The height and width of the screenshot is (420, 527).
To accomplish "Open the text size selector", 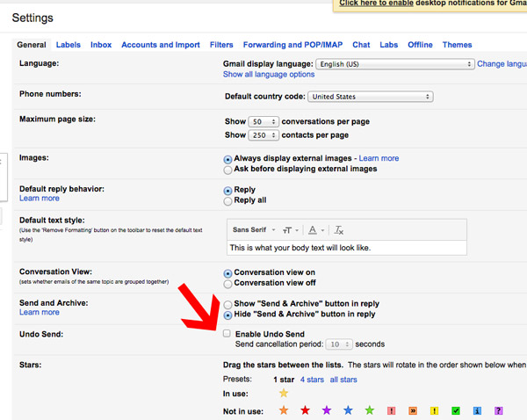I will pos(291,230).
